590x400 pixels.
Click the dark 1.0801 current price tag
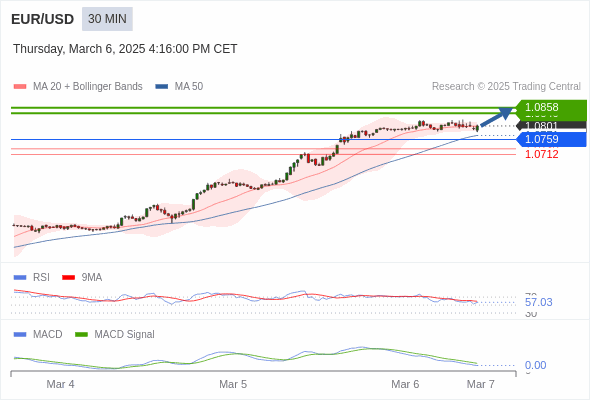[551, 126]
